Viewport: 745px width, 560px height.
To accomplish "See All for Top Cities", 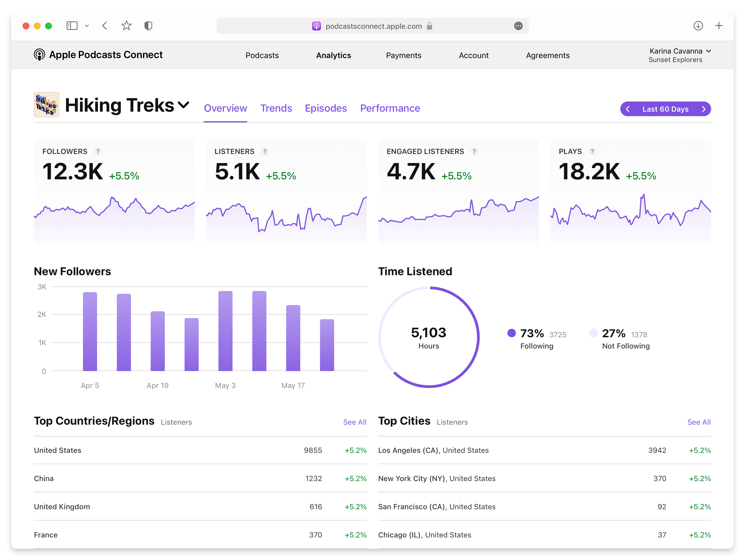I will [699, 422].
